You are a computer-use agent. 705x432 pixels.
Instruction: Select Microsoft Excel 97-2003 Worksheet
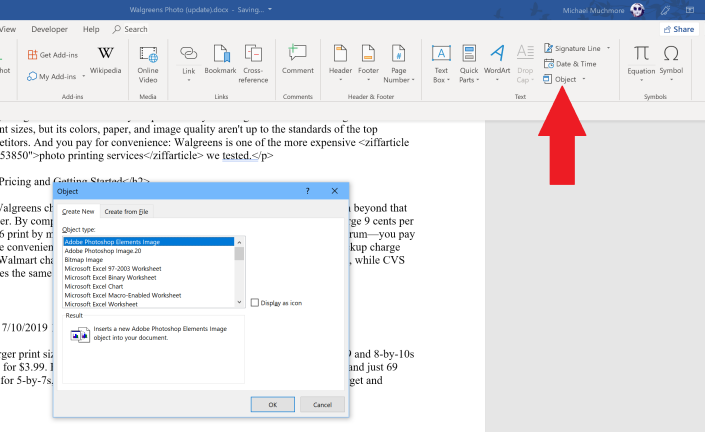pos(148,268)
